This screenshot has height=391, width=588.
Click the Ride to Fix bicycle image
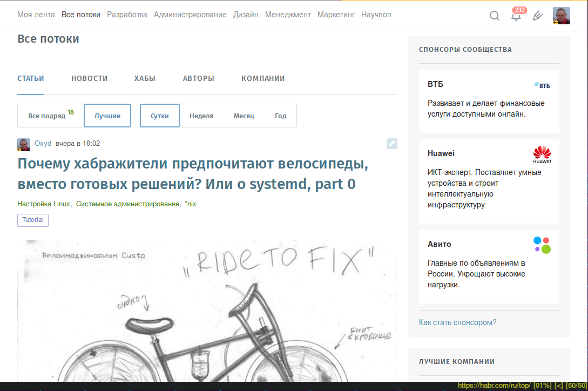(x=207, y=311)
